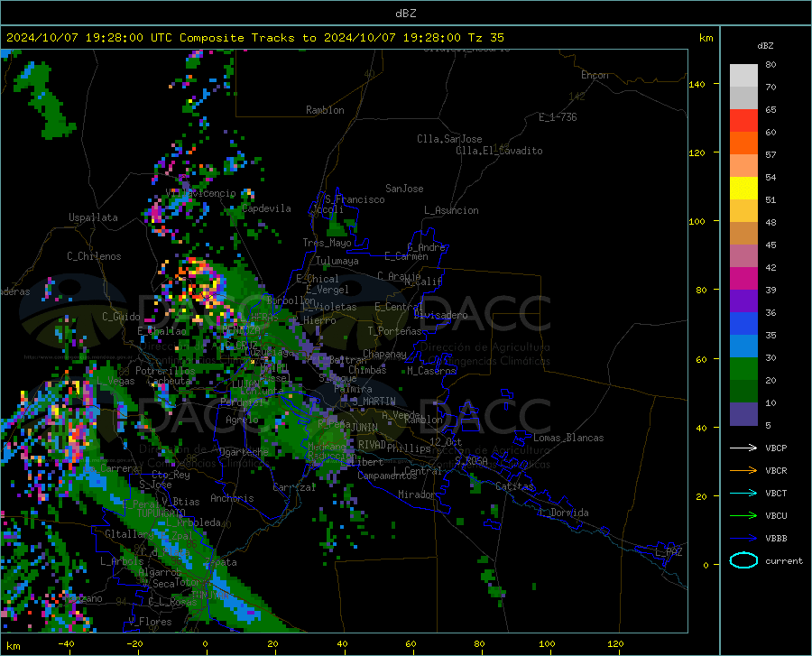
Task: Select the orange 60 dBZ color swatch
Action: pos(743,143)
